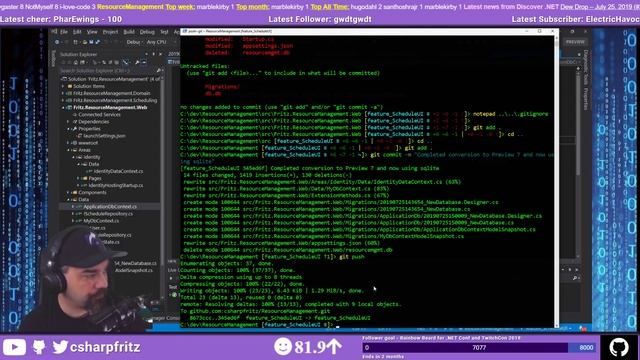Select the Connected Services node
This screenshot has width=640, height=360.
pyautogui.click(x=99, y=115)
